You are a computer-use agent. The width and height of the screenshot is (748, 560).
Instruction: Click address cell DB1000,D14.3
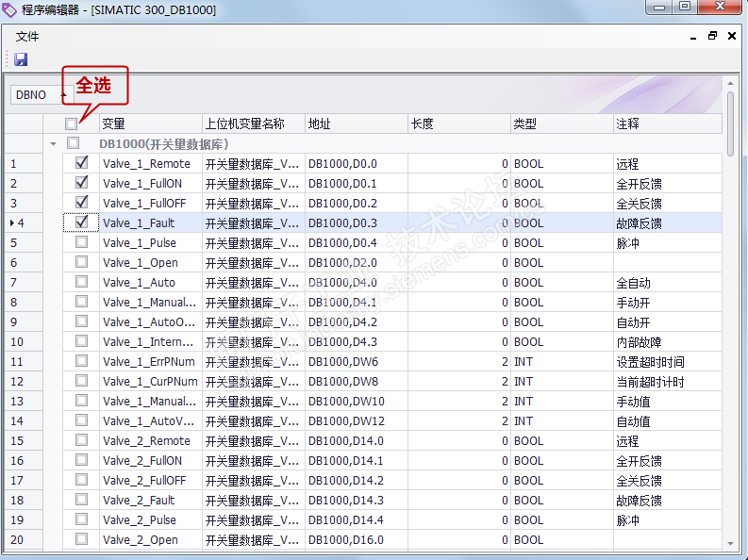point(357,500)
